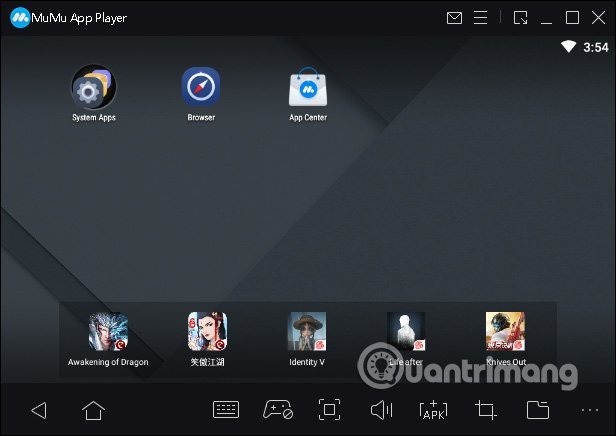Screen dimensions: 616x436
Task: Open the mail messages icon
Action: [454, 18]
